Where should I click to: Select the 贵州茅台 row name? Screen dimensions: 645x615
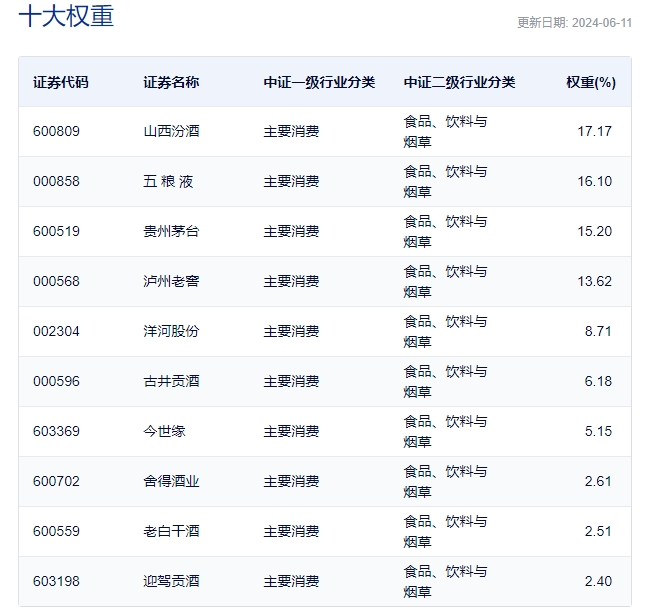[171, 231]
